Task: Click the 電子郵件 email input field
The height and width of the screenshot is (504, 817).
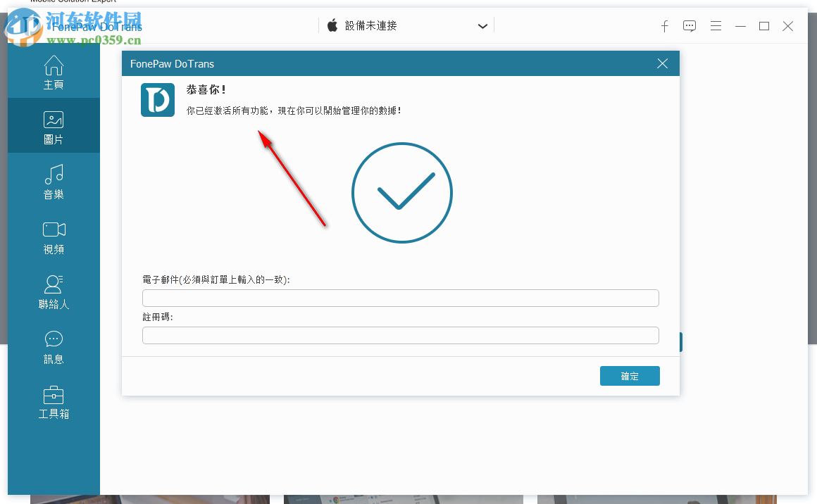Action: pyautogui.click(x=400, y=298)
